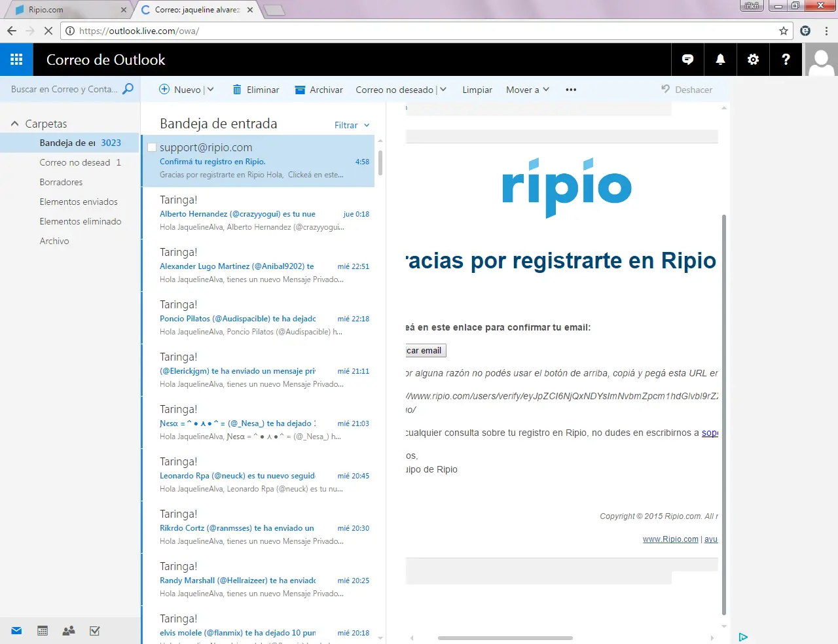Image resolution: width=838 pixels, height=644 pixels.
Task: Open the Rikrdo Cortz Taringa message
Action: 258,528
